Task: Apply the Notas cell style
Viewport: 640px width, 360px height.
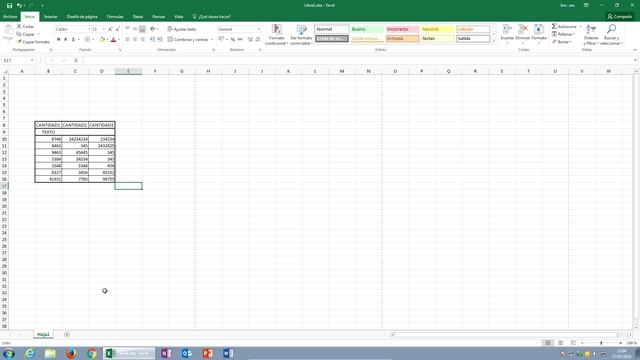Action: click(437, 39)
